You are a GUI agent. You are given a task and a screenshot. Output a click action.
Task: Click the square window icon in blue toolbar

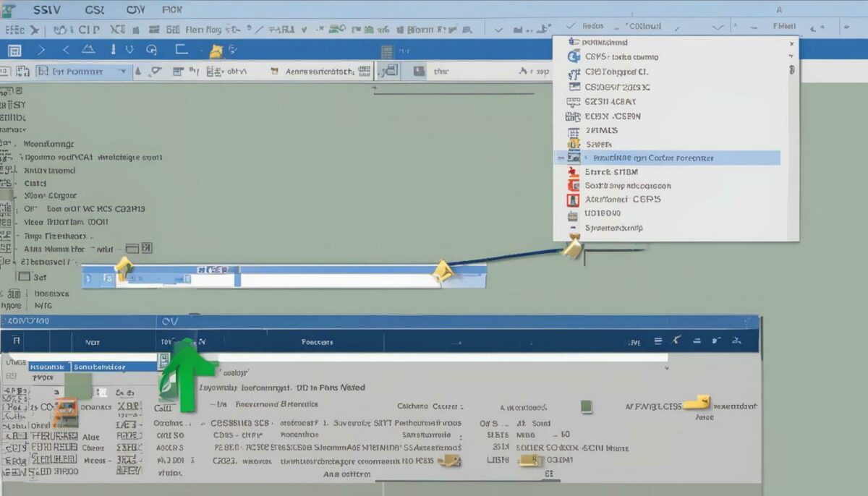14,51
